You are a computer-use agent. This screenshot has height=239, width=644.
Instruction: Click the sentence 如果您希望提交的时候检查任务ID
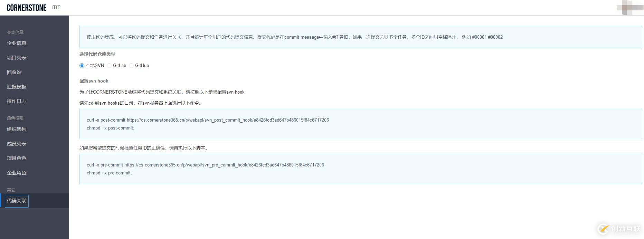[144, 148]
